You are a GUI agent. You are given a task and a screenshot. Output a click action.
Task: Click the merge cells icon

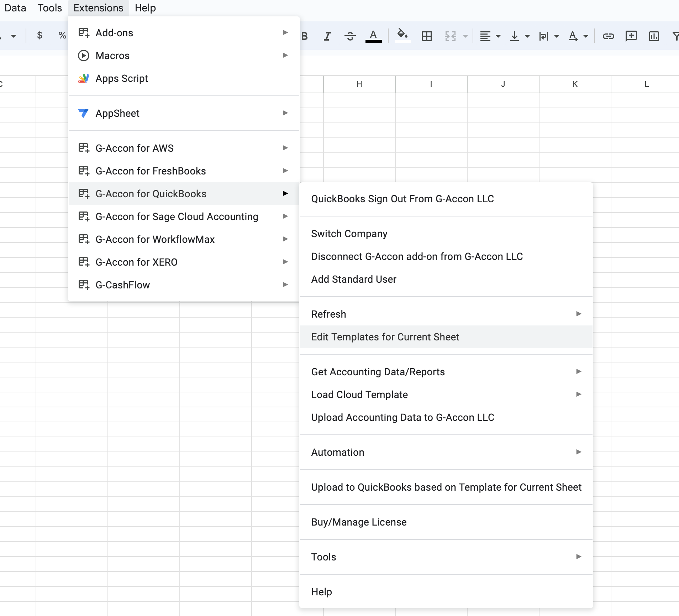451,36
